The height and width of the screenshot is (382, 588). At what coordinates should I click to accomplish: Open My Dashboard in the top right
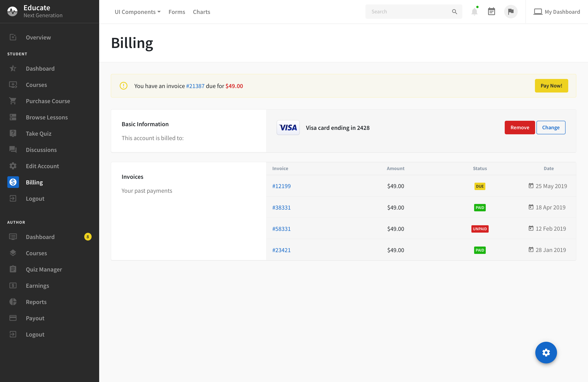[557, 12]
